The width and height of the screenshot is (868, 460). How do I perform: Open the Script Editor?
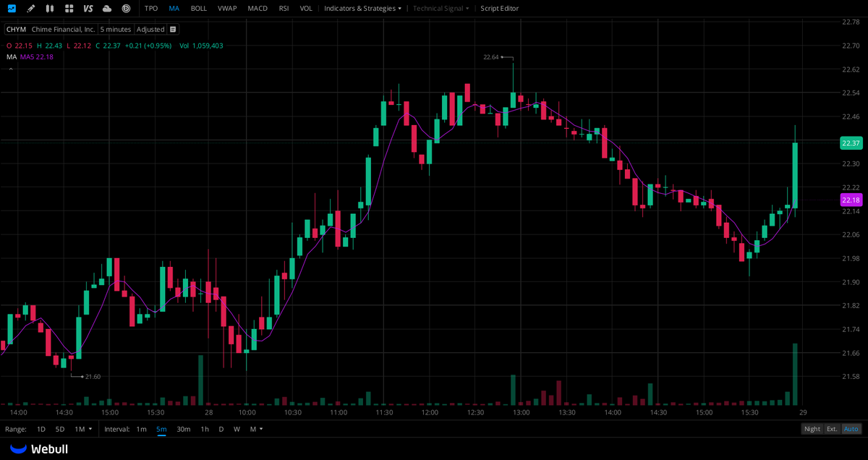500,9
